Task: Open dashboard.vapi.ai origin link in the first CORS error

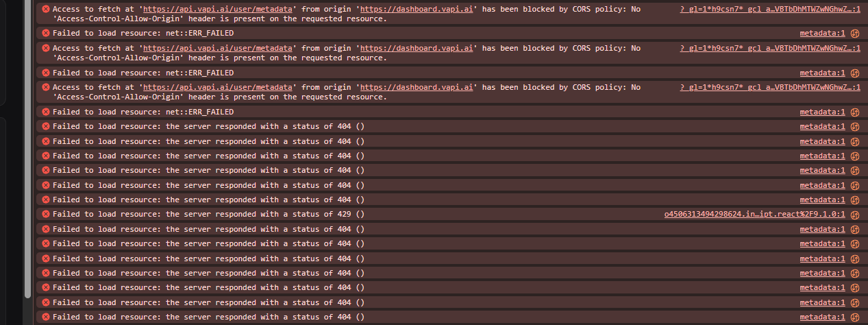Action: coord(417,9)
